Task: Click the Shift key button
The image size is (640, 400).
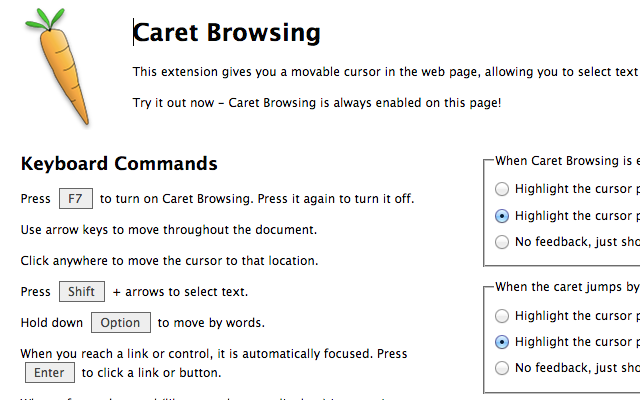Action: tap(81, 292)
